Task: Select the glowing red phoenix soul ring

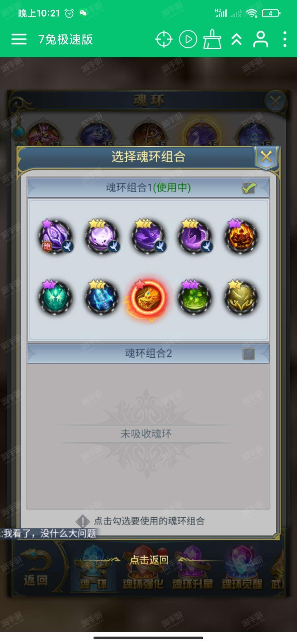Action: tap(148, 298)
